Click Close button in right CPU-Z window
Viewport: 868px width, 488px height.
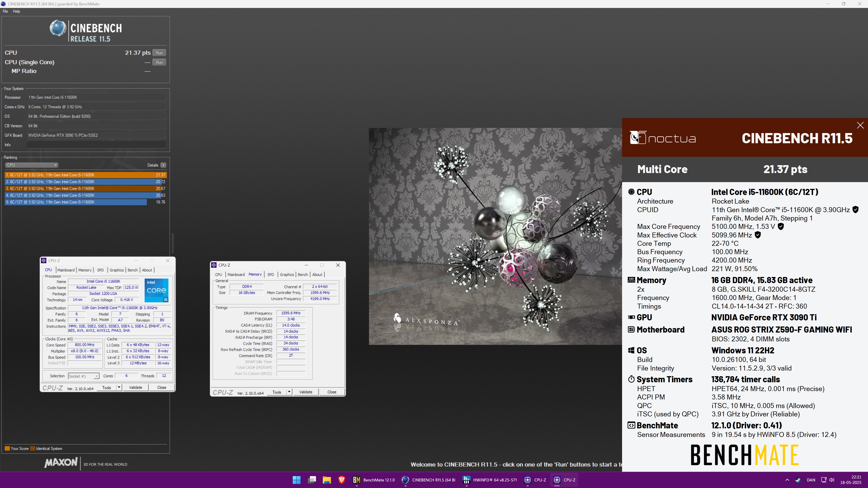pyautogui.click(x=332, y=392)
